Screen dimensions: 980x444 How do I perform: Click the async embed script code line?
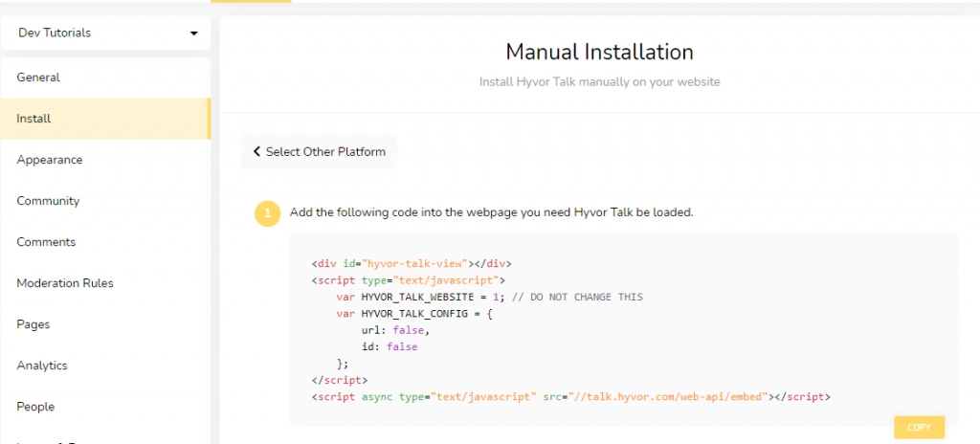tap(570, 396)
